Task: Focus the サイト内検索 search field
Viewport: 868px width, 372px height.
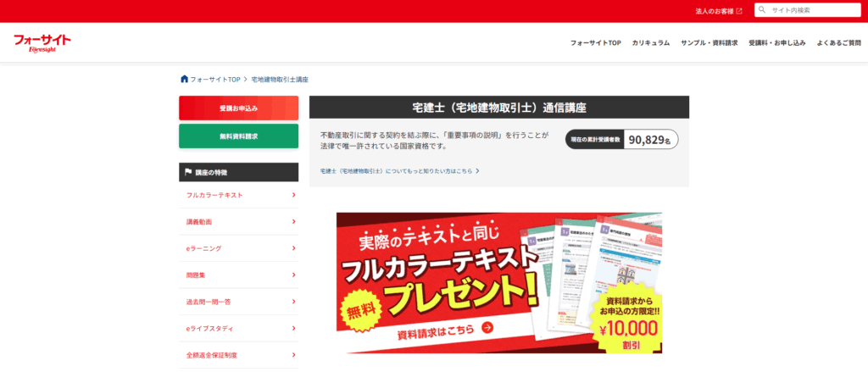Action: (808, 10)
